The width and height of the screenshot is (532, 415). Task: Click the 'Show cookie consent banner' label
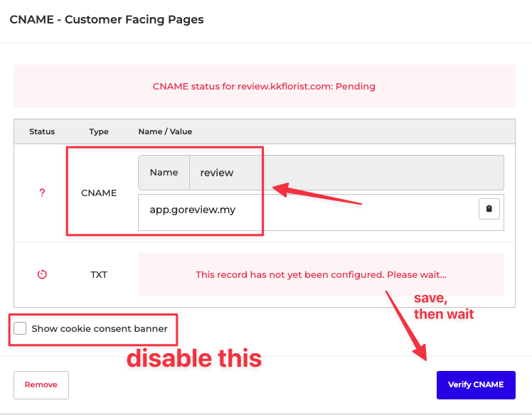tap(100, 329)
